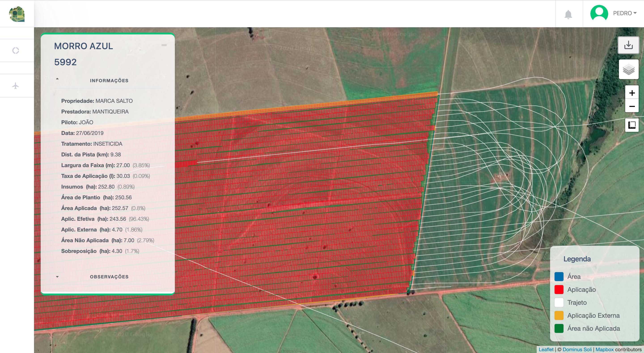Open the Dominus Soli link
This screenshot has height=353, width=644.
pyautogui.click(x=577, y=349)
